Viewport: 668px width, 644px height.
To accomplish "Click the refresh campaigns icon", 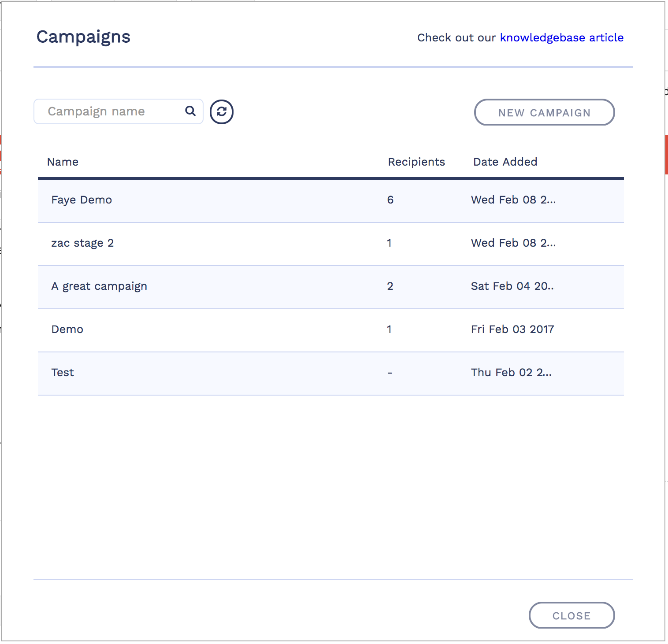I will point(221,112).
